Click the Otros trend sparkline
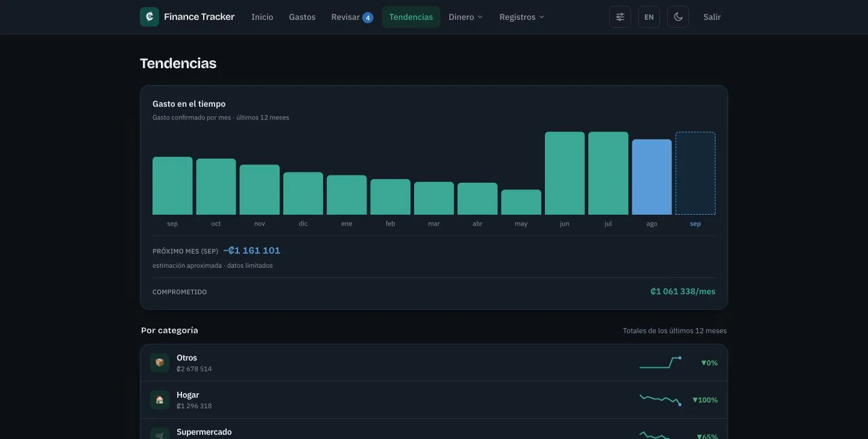 click(x=661, y=362)
